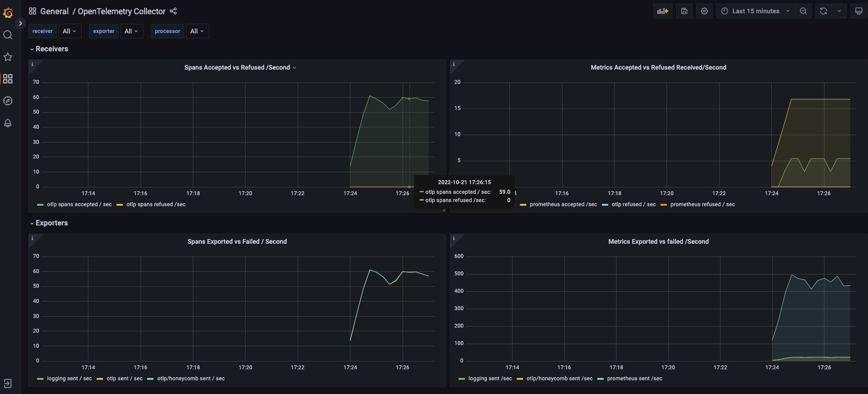
Task: Collapse the Receivers row
Action: pyautogui.click(x=49, y=49)
